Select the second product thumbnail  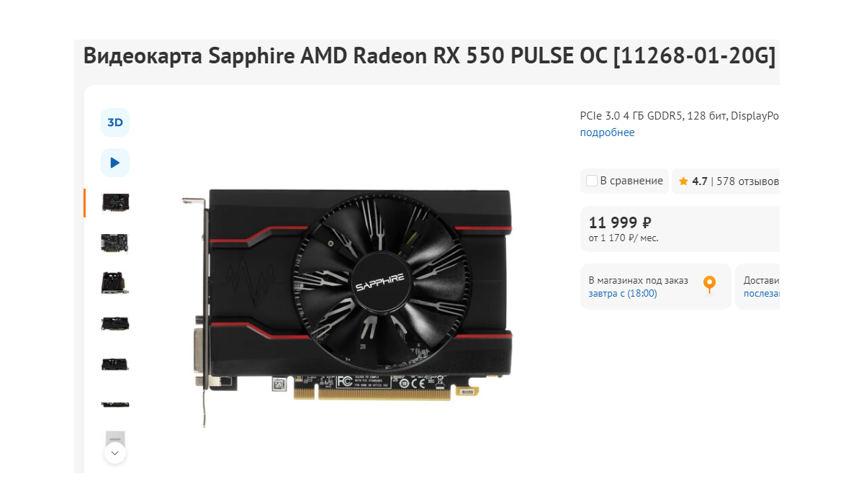(115, 243)
